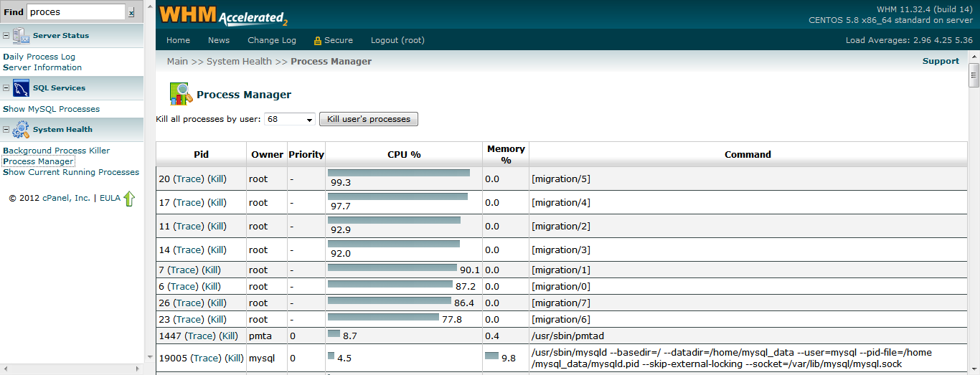Trace process 19005 mysqld
This screenshot has height=375, width=980.
click(206, 359)
